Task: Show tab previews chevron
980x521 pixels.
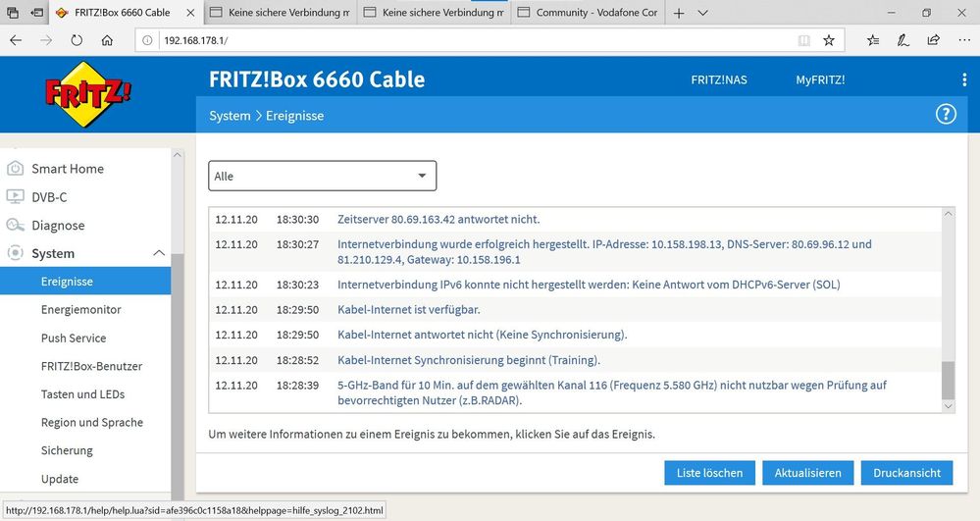Action: click(702, 13)
